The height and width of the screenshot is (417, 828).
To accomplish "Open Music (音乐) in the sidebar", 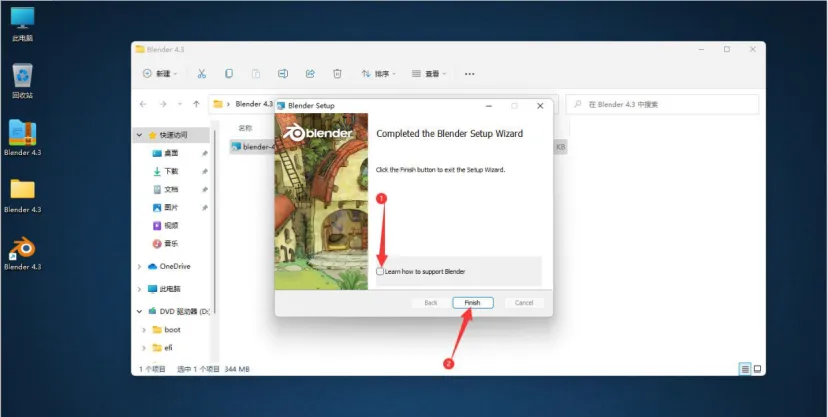I will 172,243.
